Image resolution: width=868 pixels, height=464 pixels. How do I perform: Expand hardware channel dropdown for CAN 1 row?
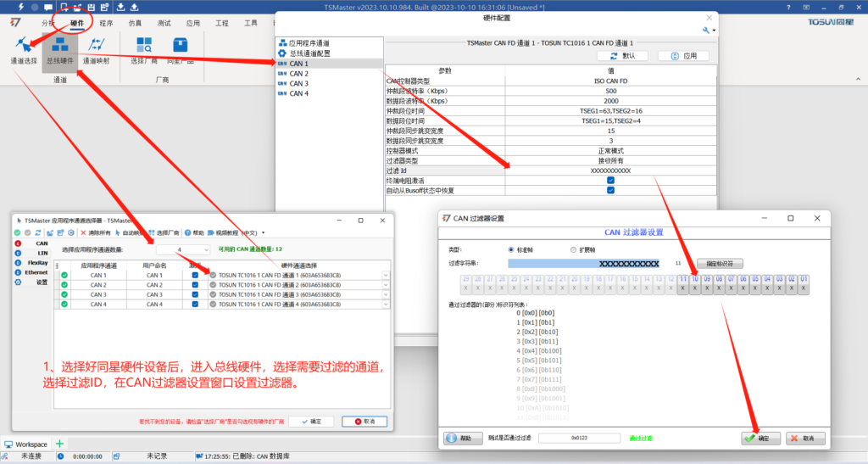[x=386, y=275]
